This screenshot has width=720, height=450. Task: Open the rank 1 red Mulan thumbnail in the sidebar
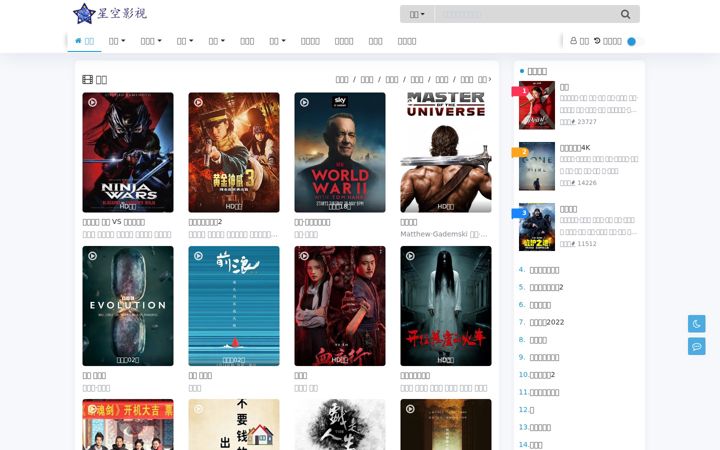click(537, 105)
